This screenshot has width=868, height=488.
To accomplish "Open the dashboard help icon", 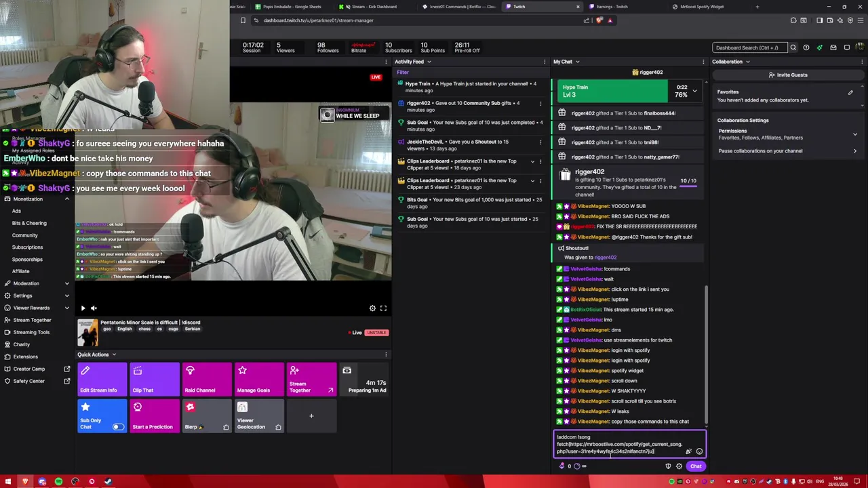I will (x=806, y=47).
